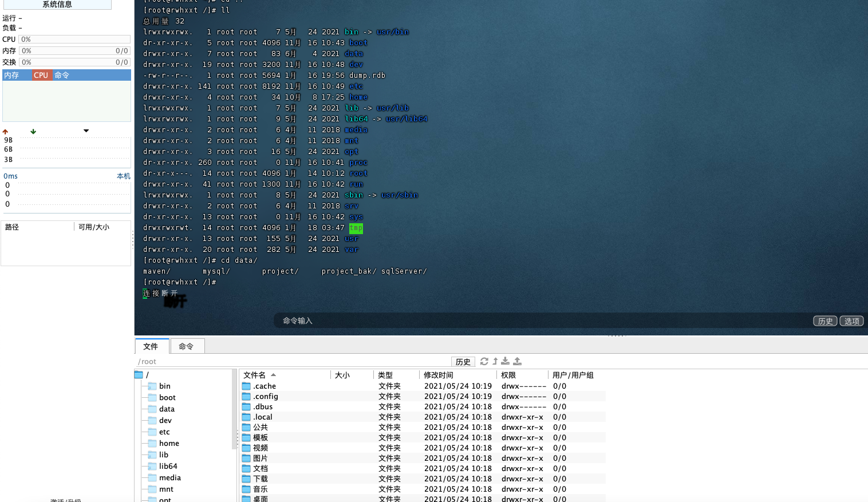The width and height of the screenshot is (868, 502).
Task: Click the dump.rdb filename in terminal
Action: pos(367,76)
